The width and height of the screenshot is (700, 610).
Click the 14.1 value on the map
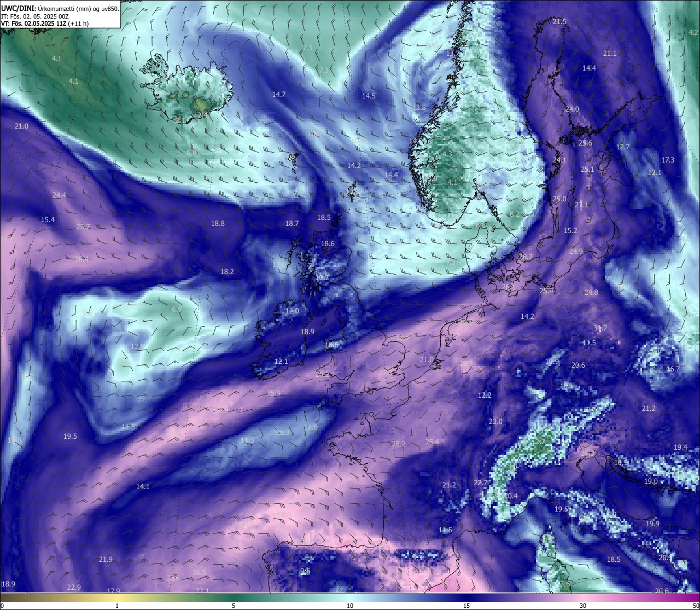tap(143, 487)
